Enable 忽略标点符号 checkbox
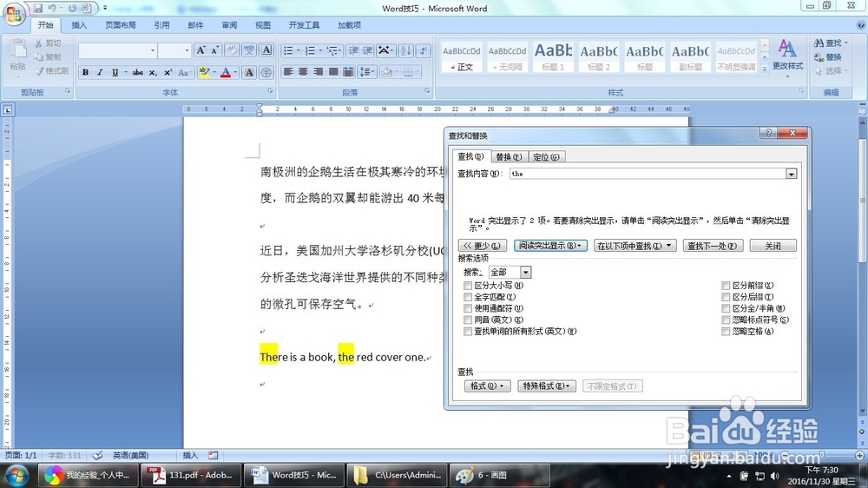Image resolution: width=868 pixels, height=488 pixels. click(x=726, y=320)
